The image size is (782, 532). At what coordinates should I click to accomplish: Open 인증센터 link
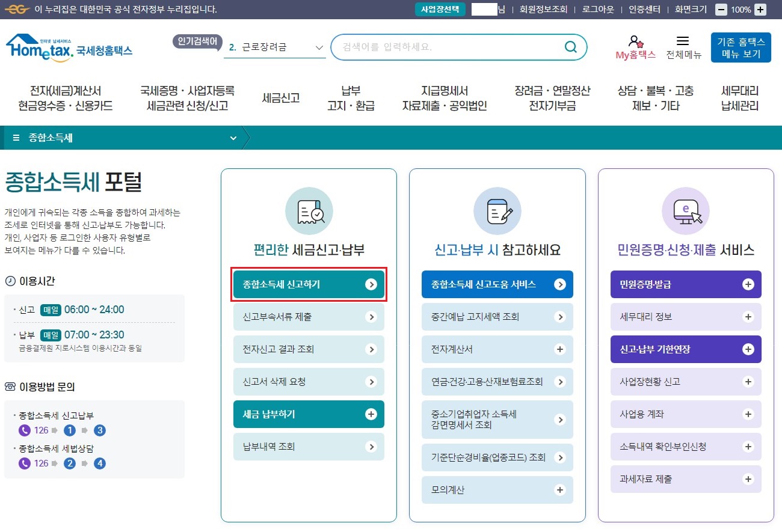click(644, 10)
